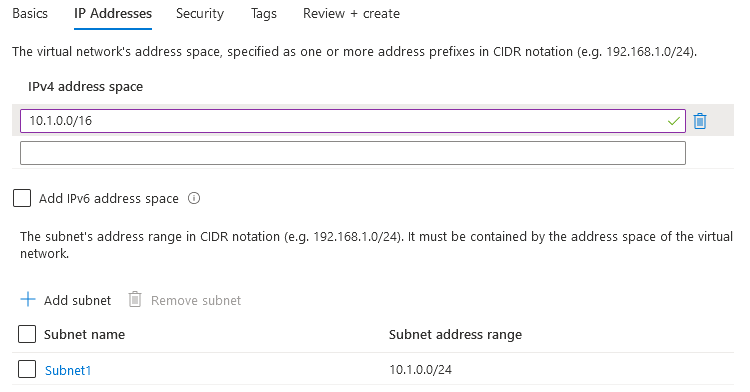Click the plus icon to add subnet
This screenshot has width=750, height=392.
(28, 300)
